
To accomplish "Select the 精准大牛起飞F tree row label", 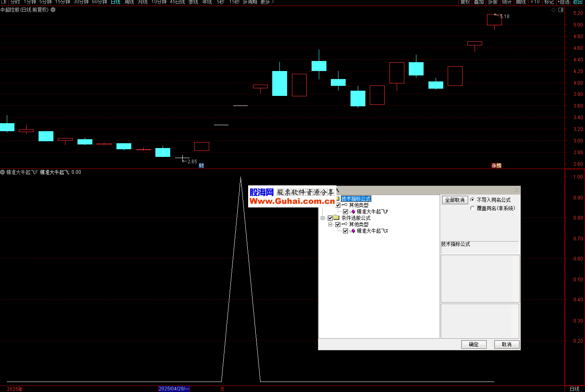I will 372,211.
